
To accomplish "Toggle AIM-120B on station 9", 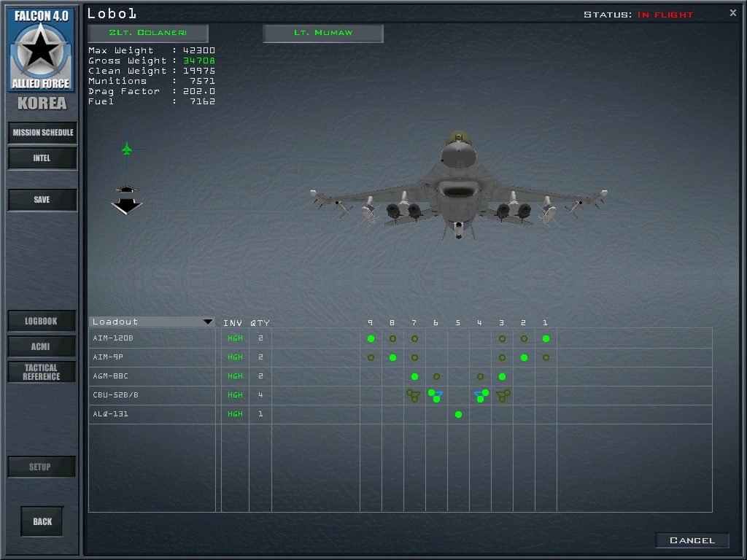I will tap(371, 338).
